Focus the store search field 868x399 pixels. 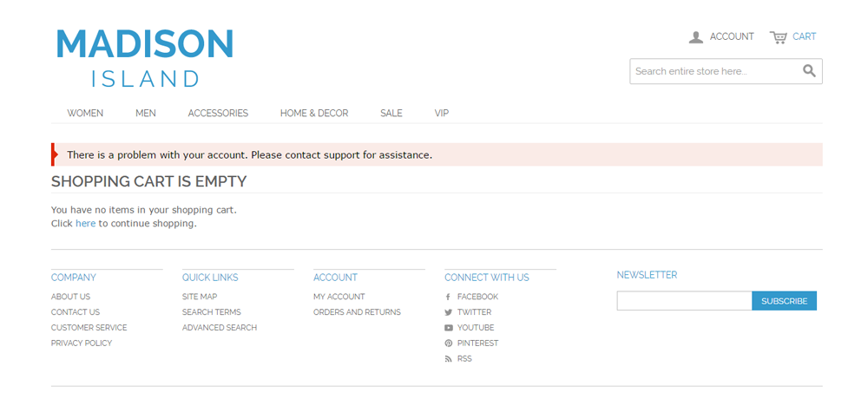click(716, 71)
